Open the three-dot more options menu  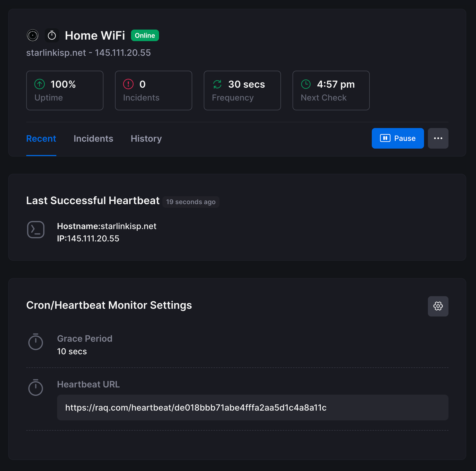tap(438, 138)
